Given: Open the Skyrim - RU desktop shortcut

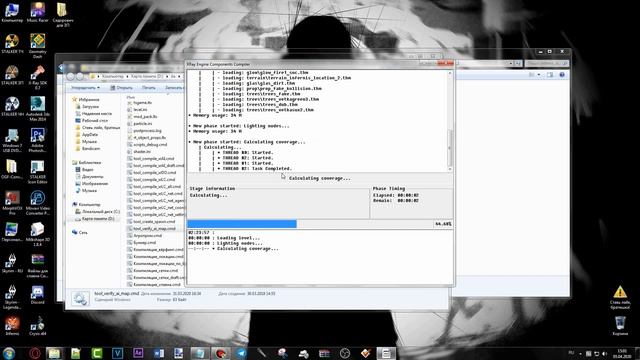Looking at the screenshot, I should pos(12,263).
